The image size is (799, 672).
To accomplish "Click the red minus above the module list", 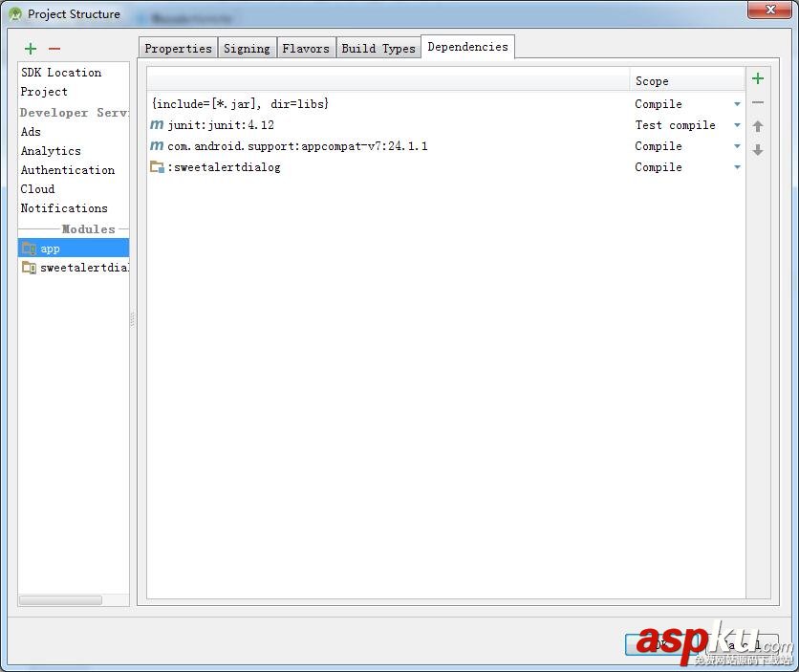I will [x=54, y=49].
